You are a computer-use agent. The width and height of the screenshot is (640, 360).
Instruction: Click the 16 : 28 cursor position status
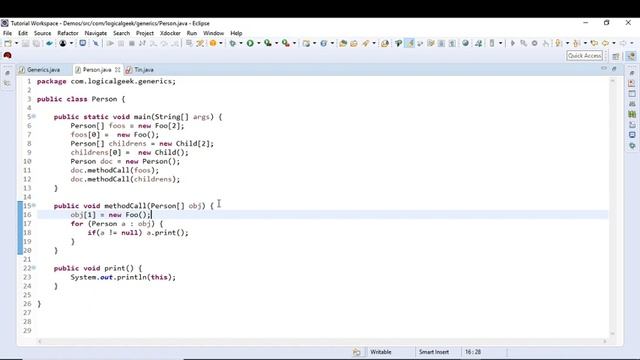[x=473, y=352]
